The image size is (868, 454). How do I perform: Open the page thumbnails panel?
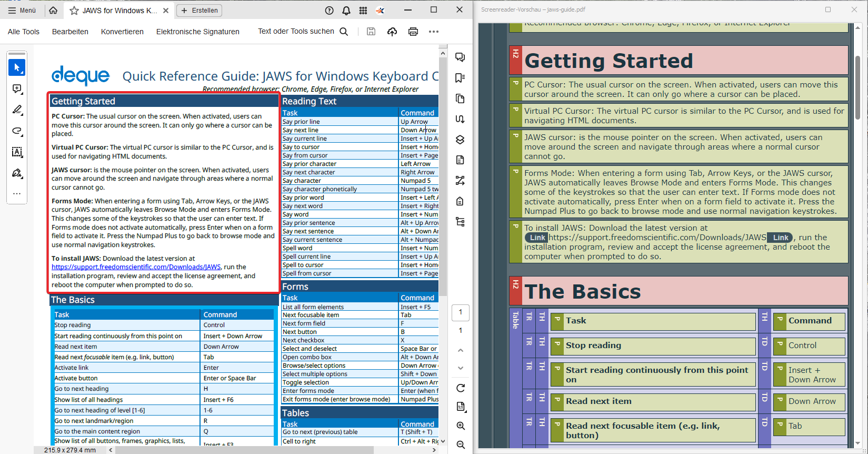click(460, 98)
